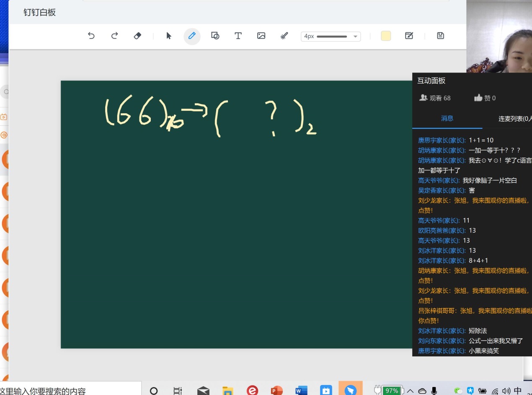Image resolution: width=532 pixels, height=395 pixels.
Task: Select the pointer selection tool
Action: [x=169, y=36]
